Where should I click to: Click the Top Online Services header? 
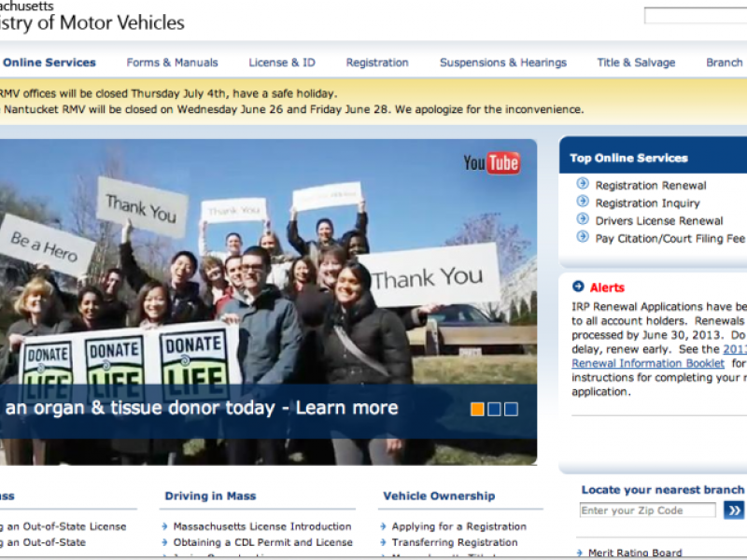tap(628, 158)
